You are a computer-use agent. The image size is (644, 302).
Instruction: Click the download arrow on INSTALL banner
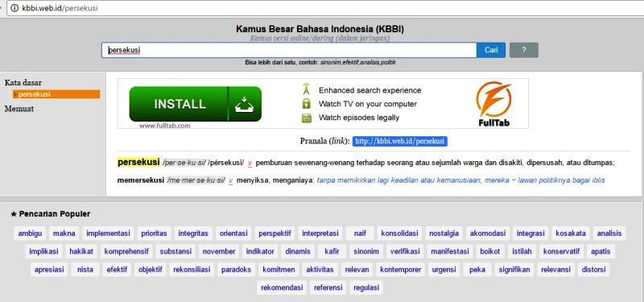point(245,105)
